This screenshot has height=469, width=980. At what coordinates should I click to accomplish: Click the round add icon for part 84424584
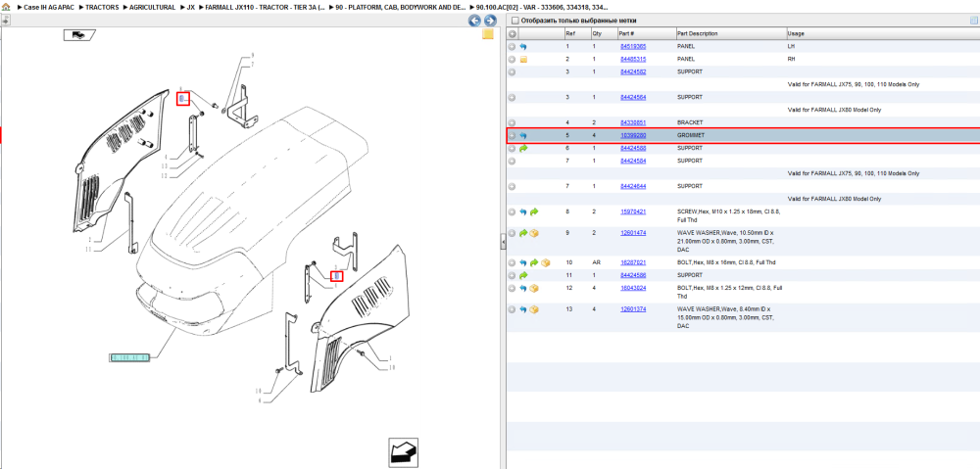point(512,162)
